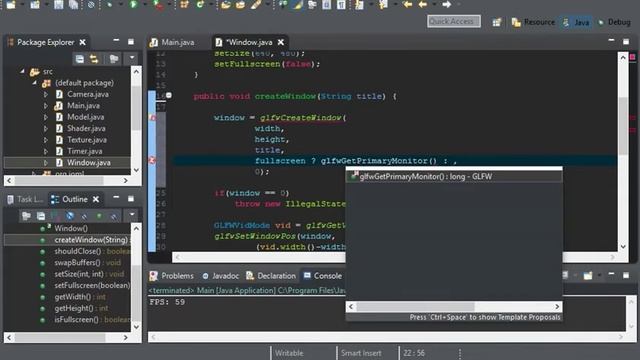Click the red error indicator atop the overview ruler
640x360 pixels.
633,57
